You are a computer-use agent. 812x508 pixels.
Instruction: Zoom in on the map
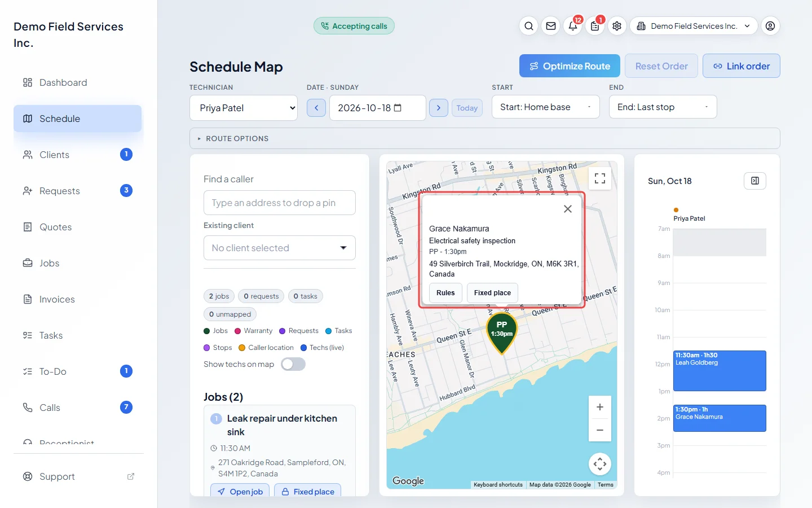(x=600, y=407)
